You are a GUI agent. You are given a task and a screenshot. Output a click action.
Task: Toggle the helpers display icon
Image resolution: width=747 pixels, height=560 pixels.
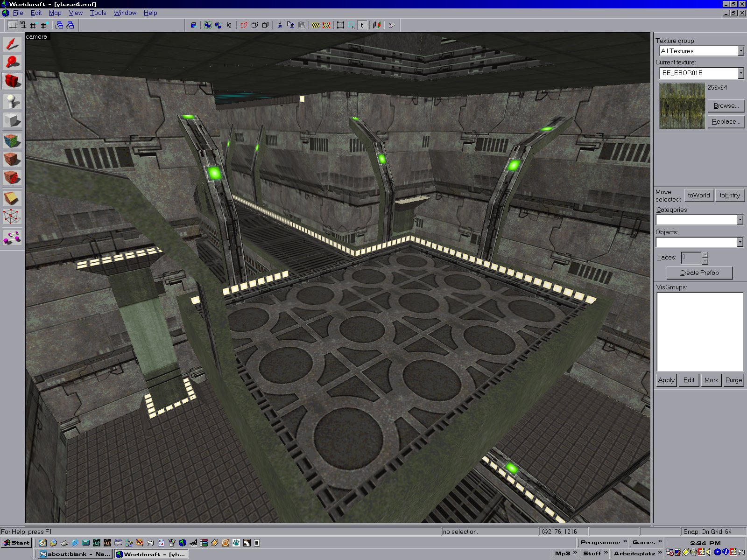tap(392, 25)
